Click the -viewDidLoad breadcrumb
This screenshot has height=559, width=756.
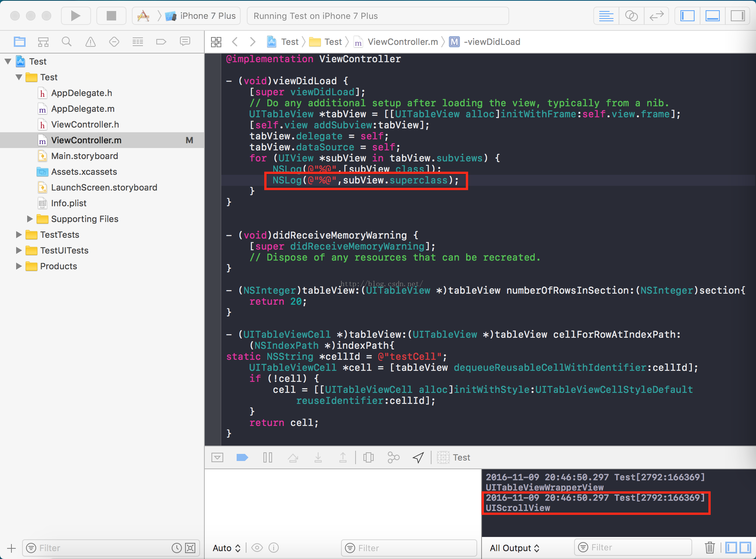click(485, 42)
